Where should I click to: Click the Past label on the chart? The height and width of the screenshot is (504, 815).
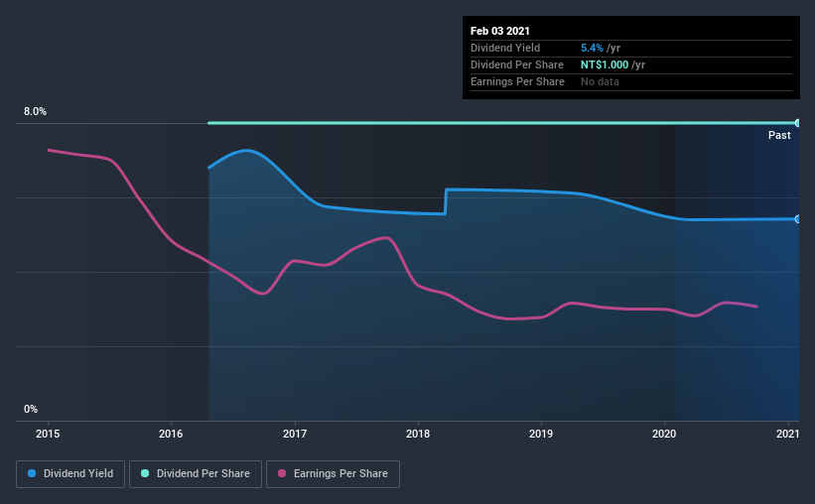pyautogui.click(x=779, y=135)
